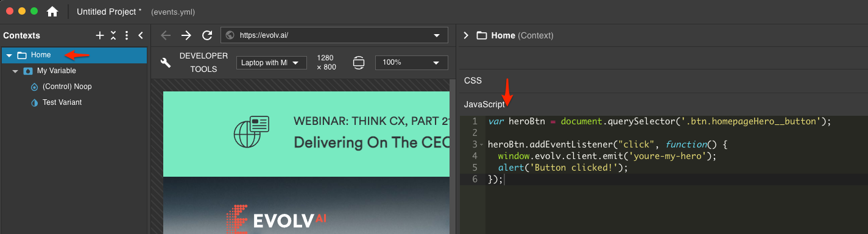This screenshot has height=234, width=868.
Task: Open the Laptop device preset dropdown
Action: [272, 63]
